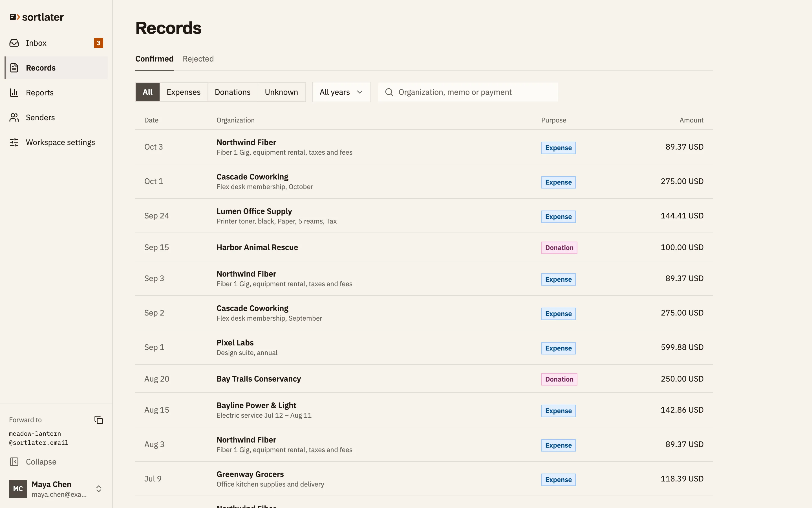The image size is (812, 508).
Task: Copy the forwarding email address
Action: [x=98, y=420]
